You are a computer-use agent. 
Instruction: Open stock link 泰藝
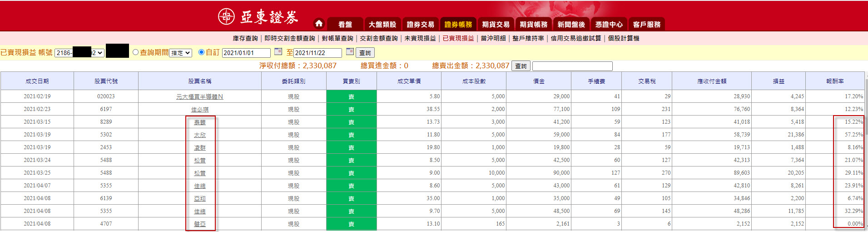[200, 122]
